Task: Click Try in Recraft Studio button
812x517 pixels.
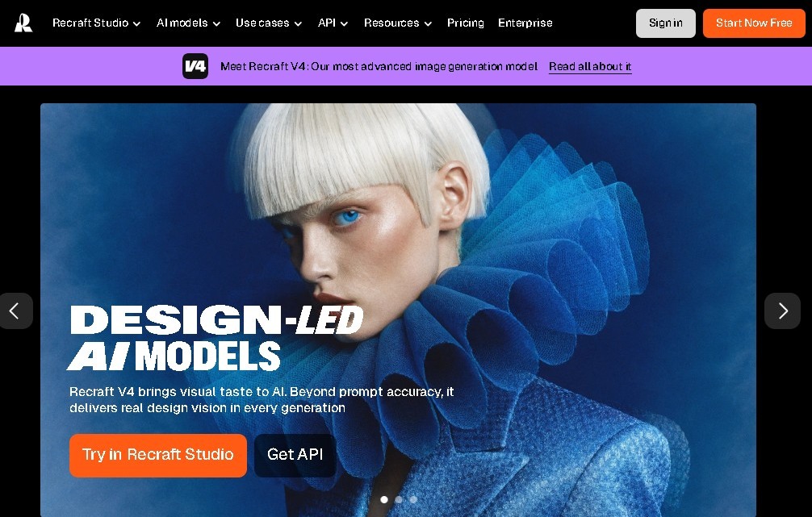Action: 158,456
